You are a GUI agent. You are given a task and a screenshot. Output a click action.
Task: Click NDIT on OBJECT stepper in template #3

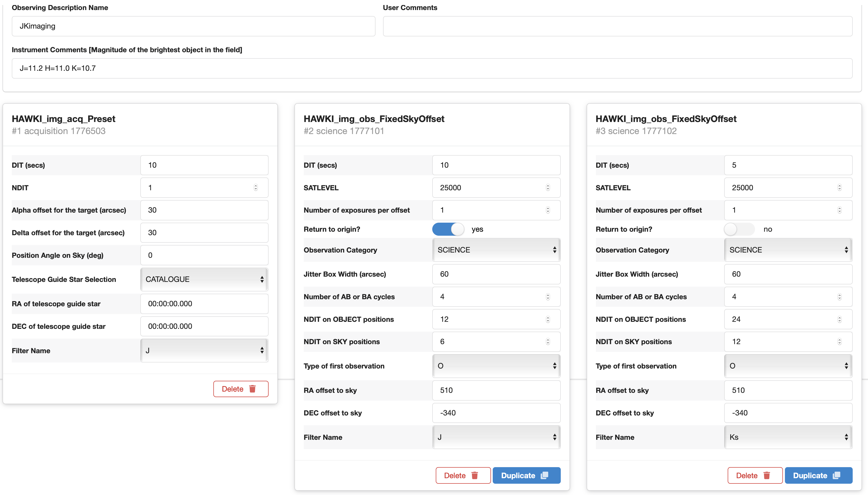pos(839,319)
